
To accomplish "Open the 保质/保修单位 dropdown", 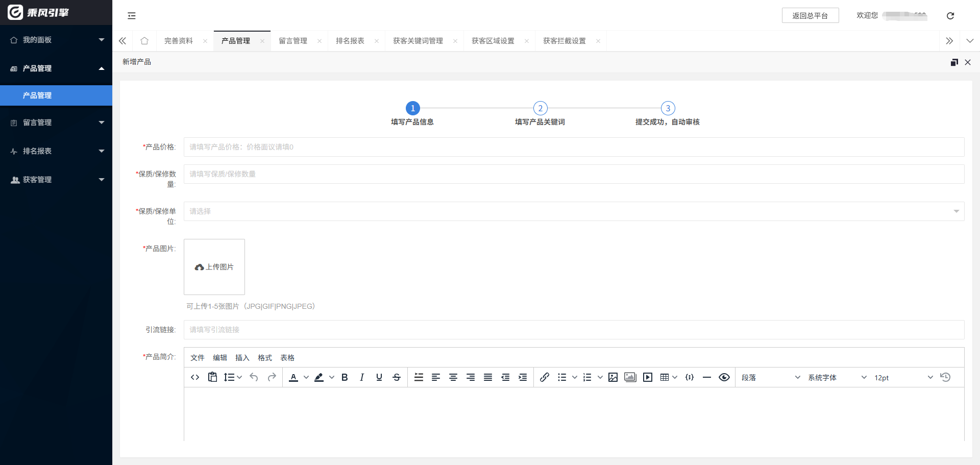I will click(x=574, y=211).
